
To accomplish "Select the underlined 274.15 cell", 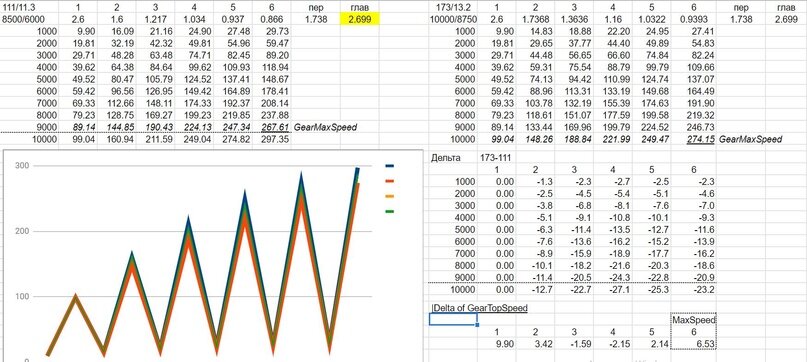I will (693, 139).
